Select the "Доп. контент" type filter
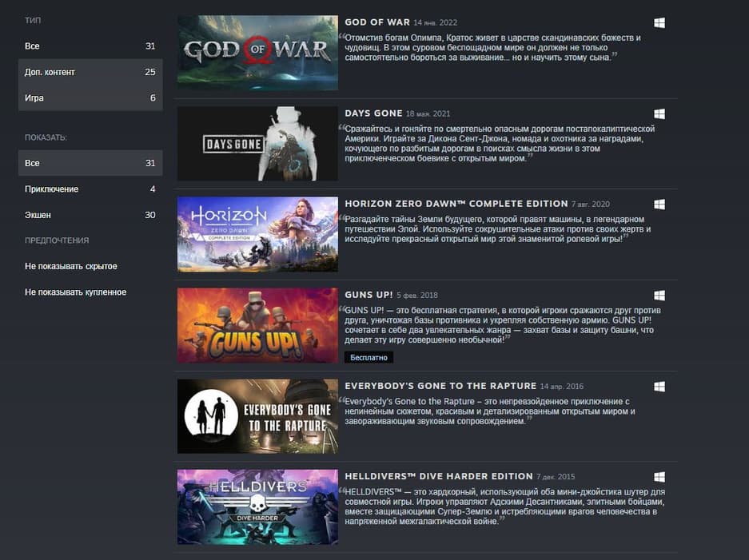Image resolution: width=749 pixels, height=560 pixels. pyautogui.click(x=90, y=72)
